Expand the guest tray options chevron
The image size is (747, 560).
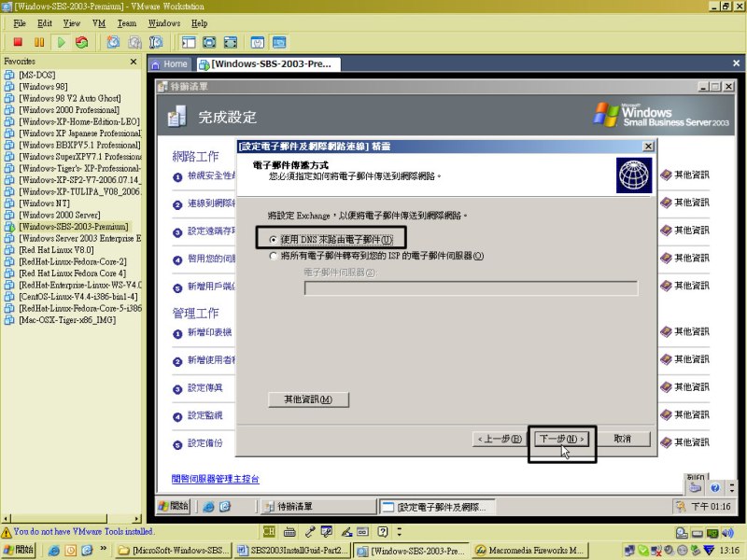[732, 487]
